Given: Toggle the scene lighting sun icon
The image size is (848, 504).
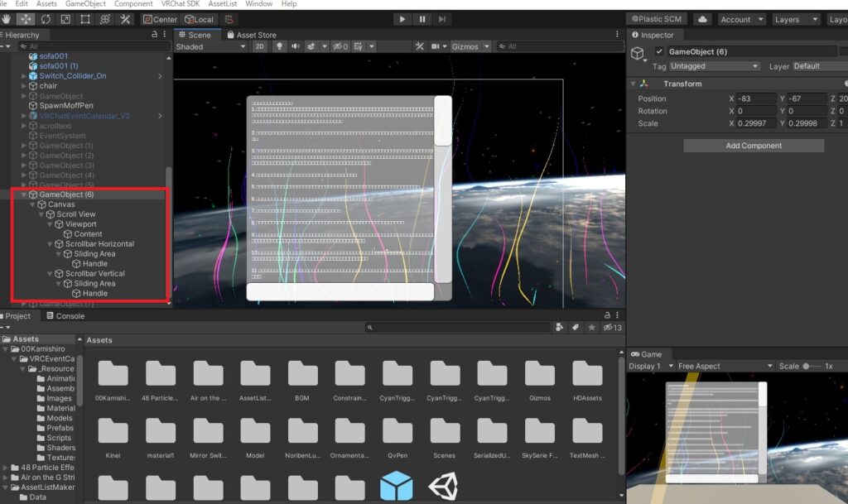Looking at the screenshot, I should (x=278, y=46).
